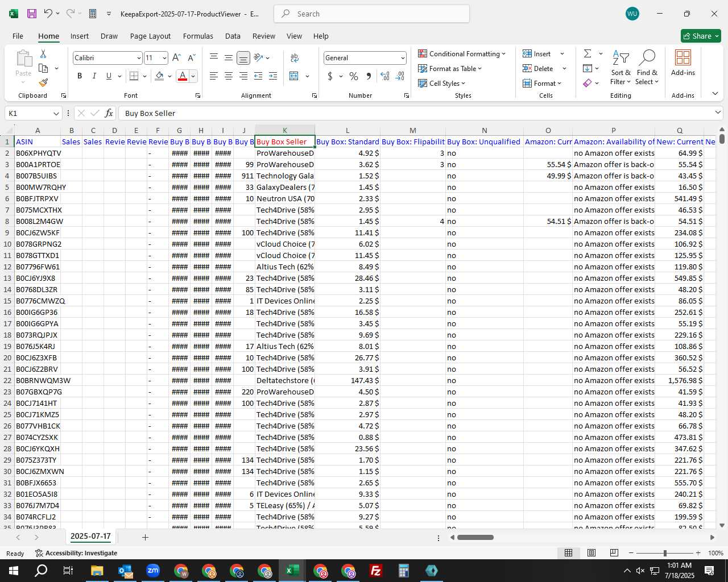Screen dimensions: 728x582
Task: Open the Name Box dropdown arrow
Action: (56, 113)
